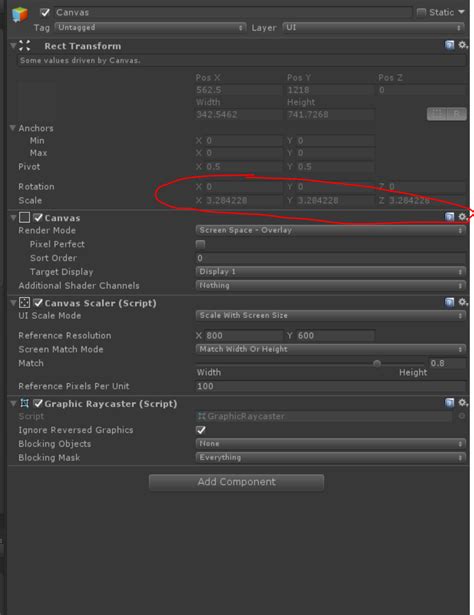The width and height of the screenshot is (474, 615).
Task: Toggle the Rect Transform raw edit mode button
Action: 456,114
